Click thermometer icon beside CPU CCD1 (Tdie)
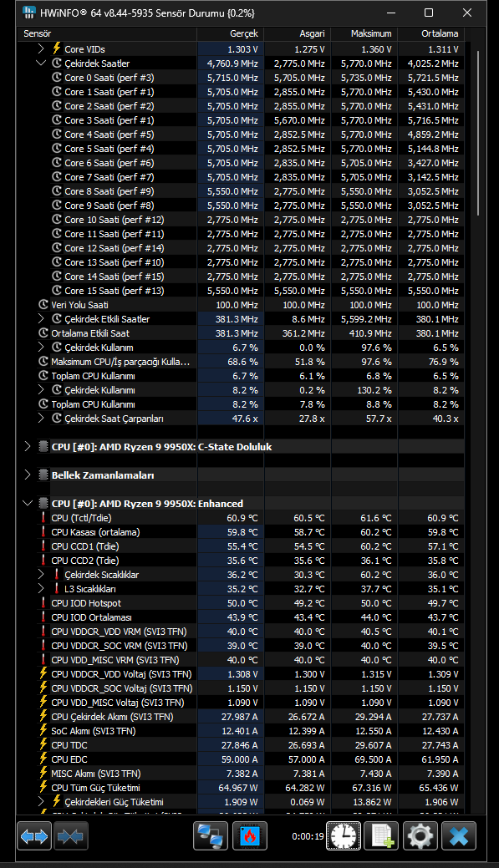Image resolution: width=499 pixels, height=868 pixels. click(43, 546)
